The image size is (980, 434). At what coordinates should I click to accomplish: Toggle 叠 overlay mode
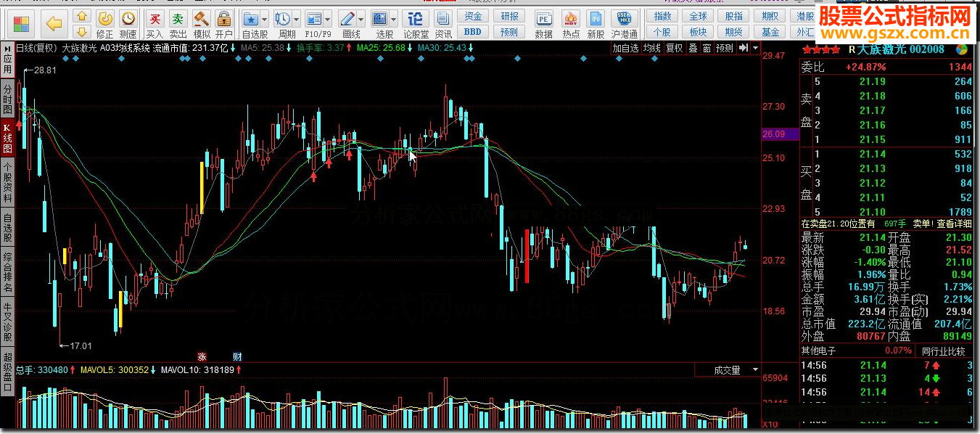click(693, 48)
